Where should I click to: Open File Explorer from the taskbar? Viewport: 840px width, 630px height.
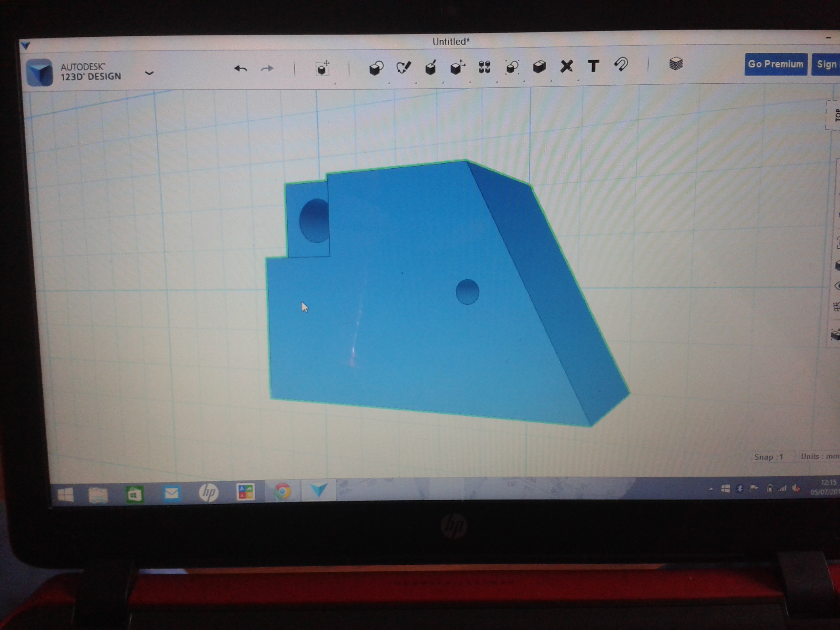pyautogui.click(x=98, y=494)
